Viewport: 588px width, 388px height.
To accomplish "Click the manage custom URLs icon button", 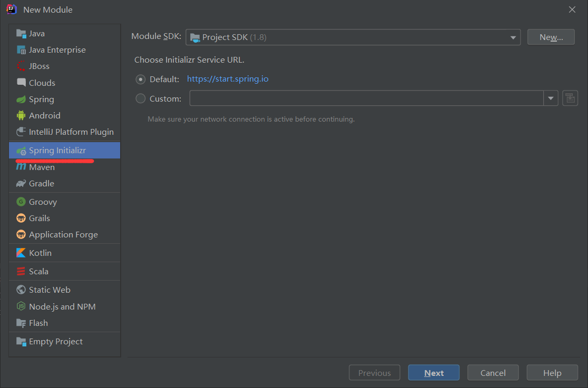I will 570,98.
